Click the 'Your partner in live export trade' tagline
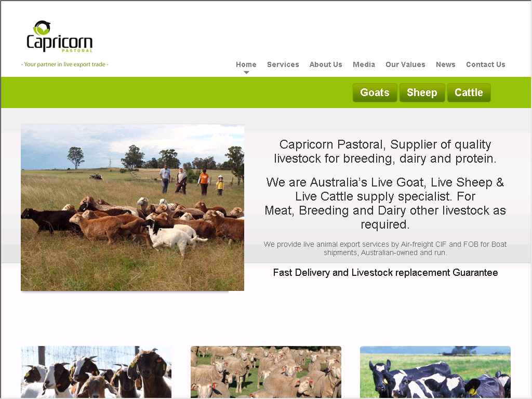This screenshot has height=399, width=532. coord(65,64)
